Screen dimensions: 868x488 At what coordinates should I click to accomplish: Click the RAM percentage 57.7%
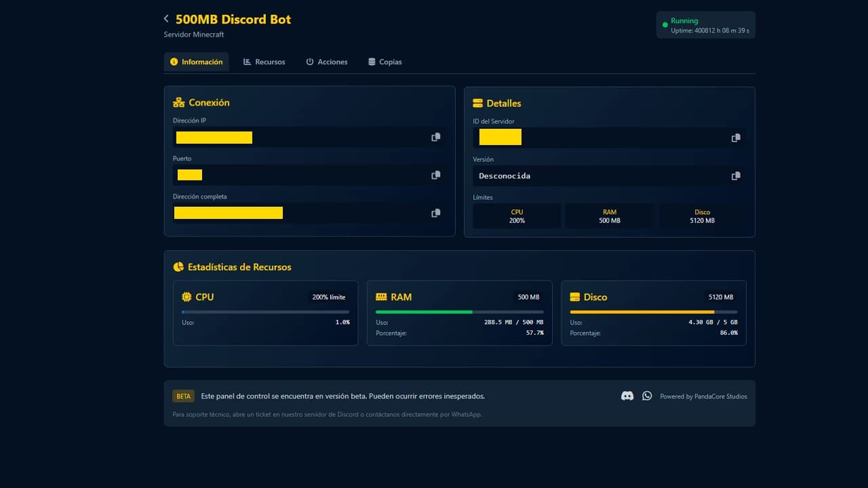(535, 333)
